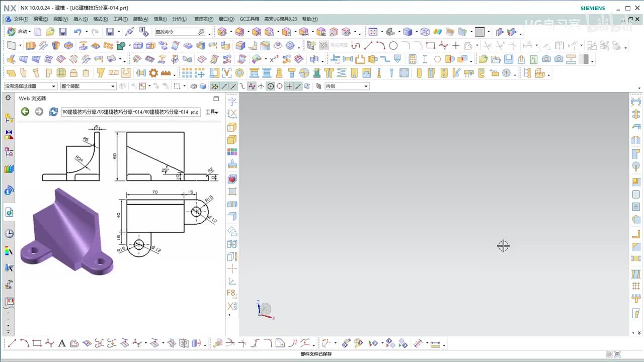
Task: Select the gear-shaped tool icon
Action: click(x=153, y=73)
